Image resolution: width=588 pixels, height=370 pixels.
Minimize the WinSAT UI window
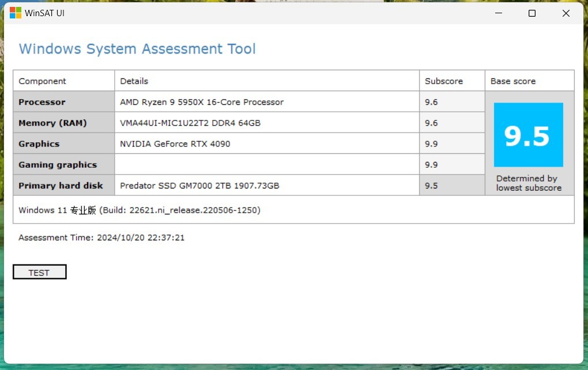pyautogui.click(x=499, y=13)
